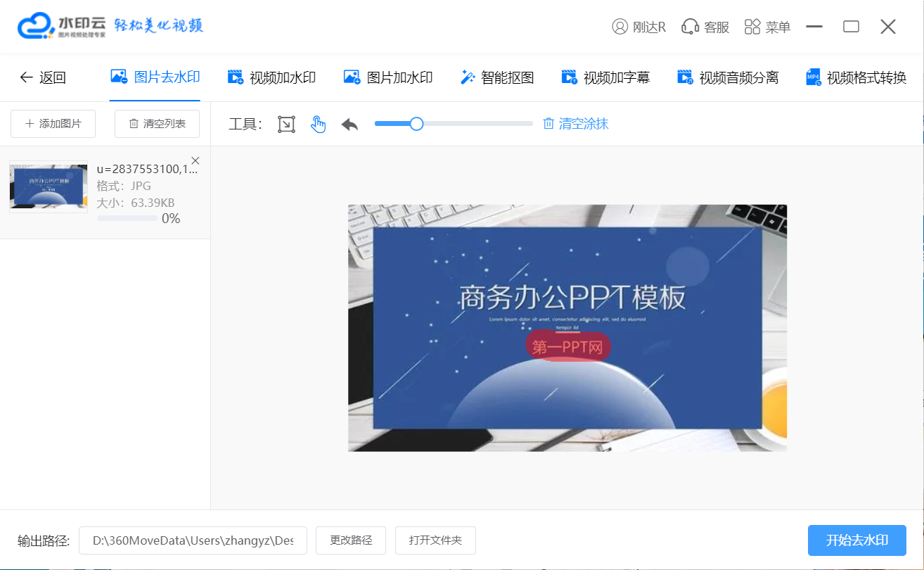Open 客服 customer service

tap(705, 27)
